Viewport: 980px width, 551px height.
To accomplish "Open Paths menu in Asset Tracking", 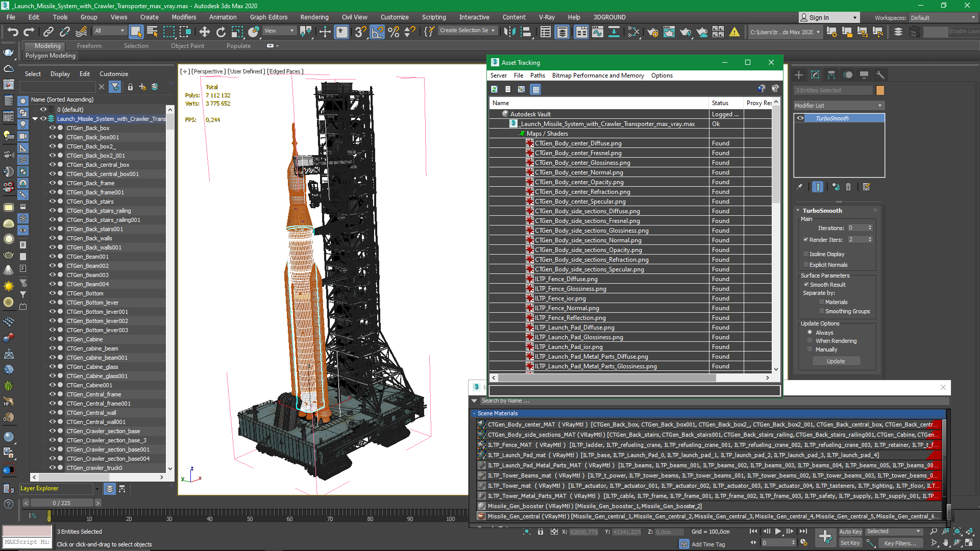I will coord(537,76).
